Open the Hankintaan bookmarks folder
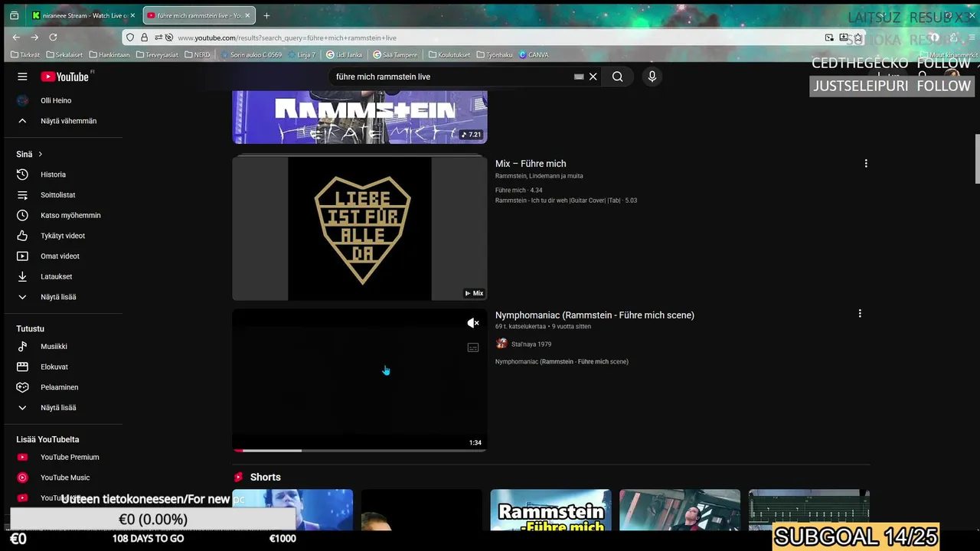Viewport: 980px width, 551px height. [109, 55]
